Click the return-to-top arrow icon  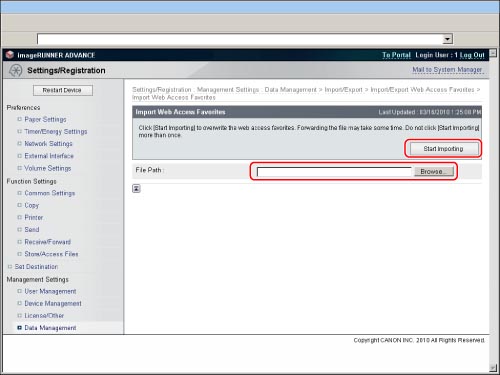pyautogui.click(x=136, y=189)
